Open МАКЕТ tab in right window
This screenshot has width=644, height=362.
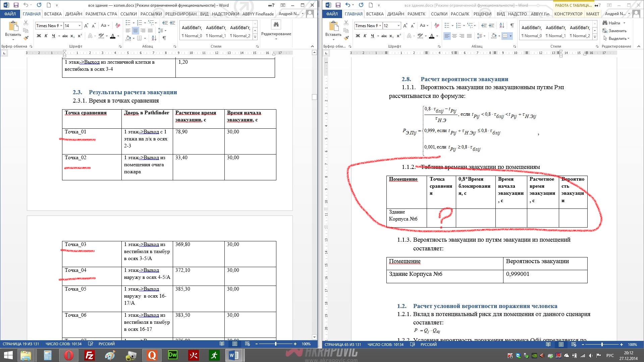[593, 14]
